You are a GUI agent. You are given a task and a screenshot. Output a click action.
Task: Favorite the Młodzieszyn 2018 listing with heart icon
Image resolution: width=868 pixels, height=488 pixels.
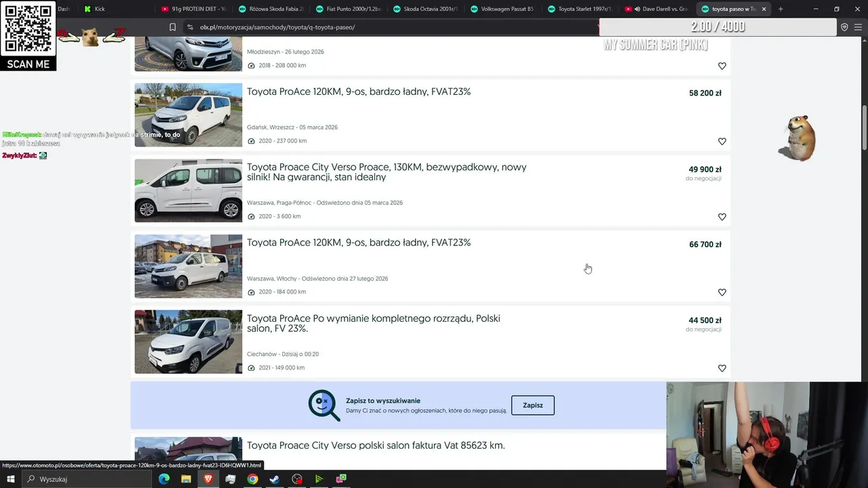click(x=722, y=66)
